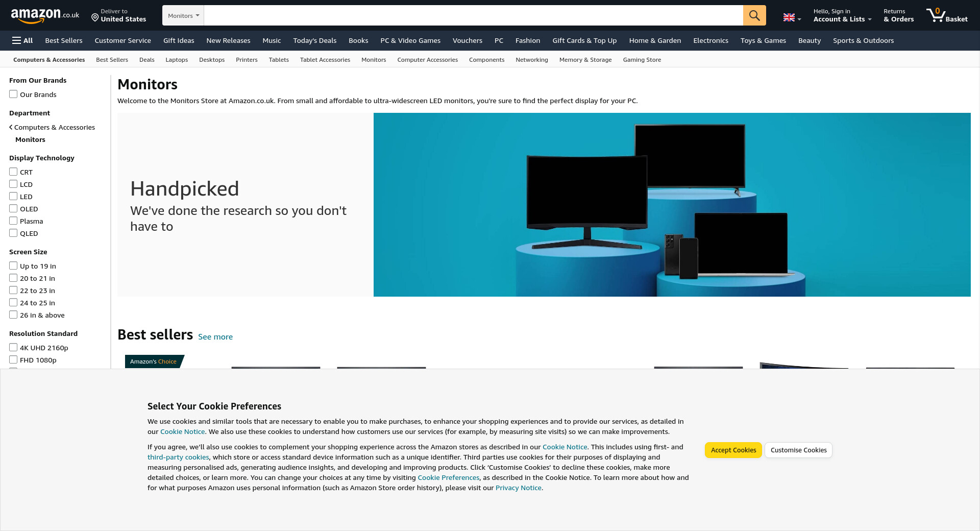Open the basket cart icon
This screenshot has height=531, width=980.
tap(947, 15)
